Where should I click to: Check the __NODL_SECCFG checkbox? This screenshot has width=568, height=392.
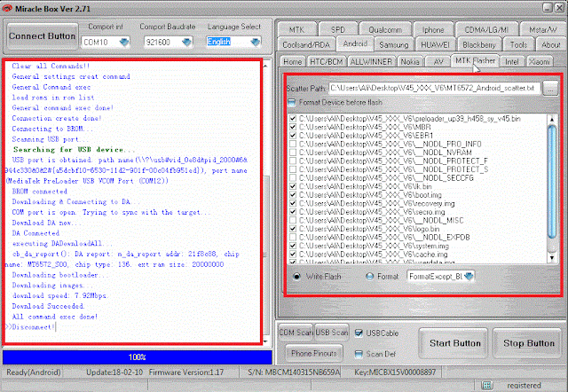pyautogui.click(x=293, y=177)
